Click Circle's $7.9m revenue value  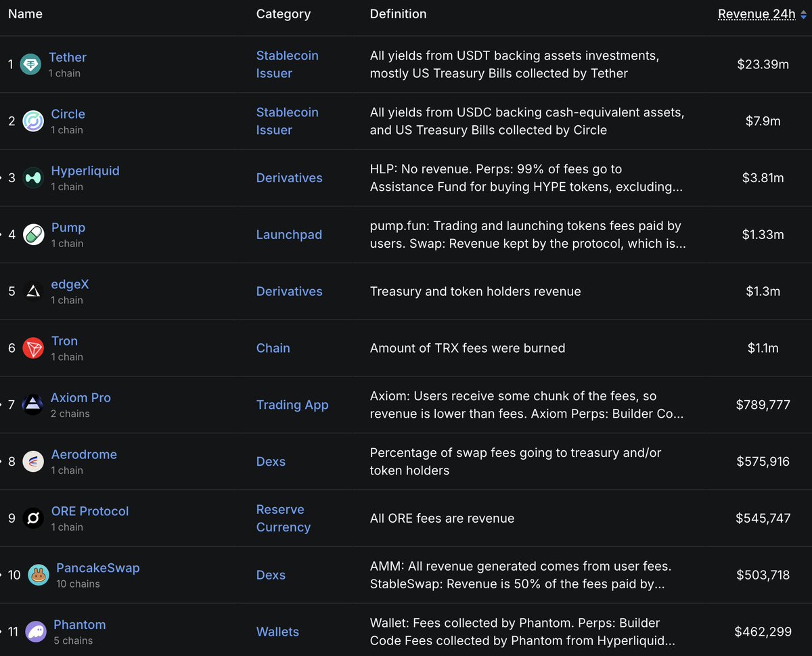(763, 121)
